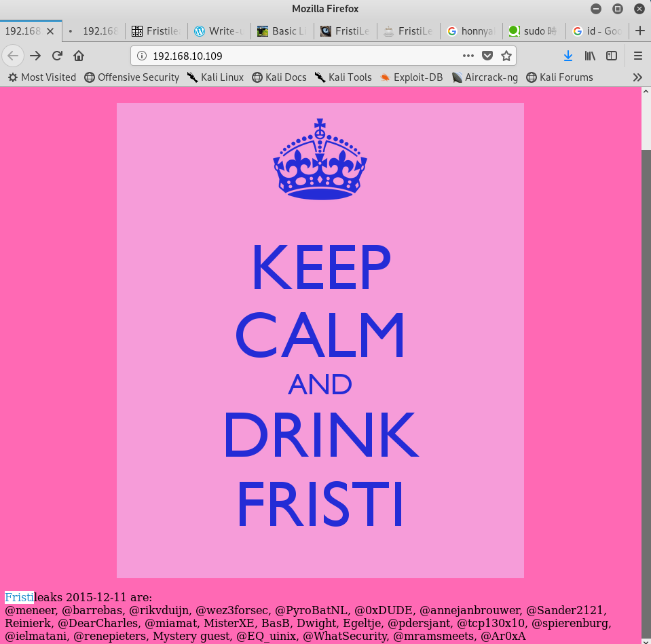This screenshot has height=644, width=651.
Task: Go forward with the forward arrow
Action: click(35, 56)
